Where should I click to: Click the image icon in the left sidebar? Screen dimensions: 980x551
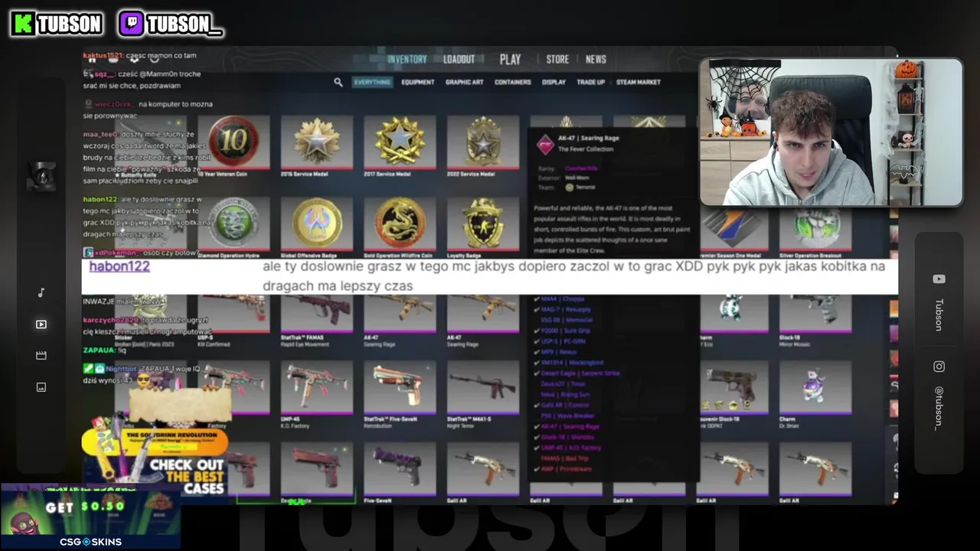click(41, 387)
